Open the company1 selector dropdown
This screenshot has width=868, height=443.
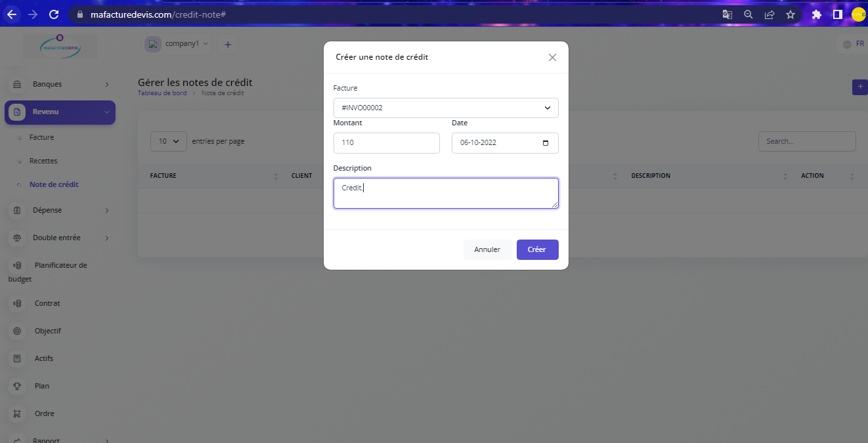[178, 44]
